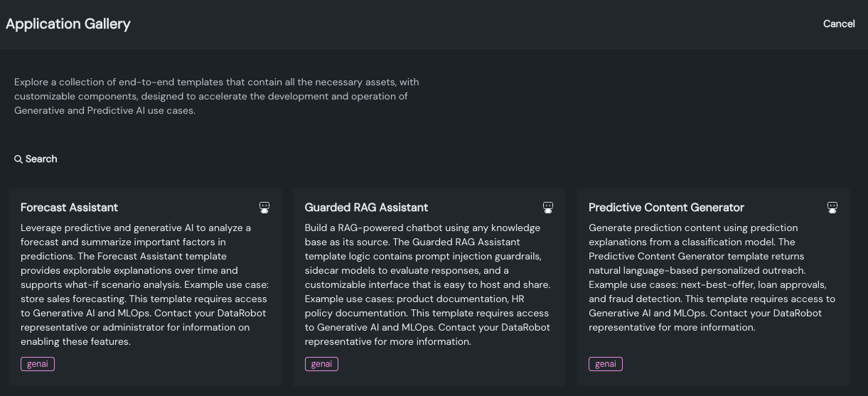
Task: Open the Forecast Assistant title link
Action: tap(69, 208)
